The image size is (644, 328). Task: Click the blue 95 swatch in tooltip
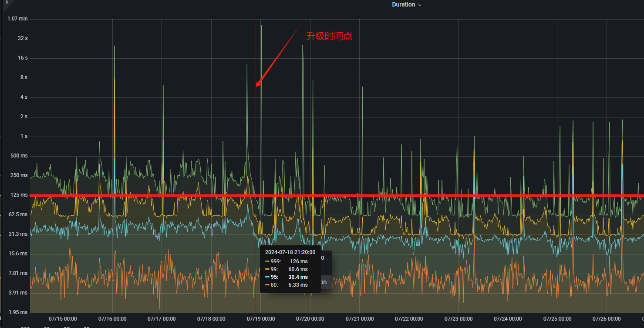[267, 277]
